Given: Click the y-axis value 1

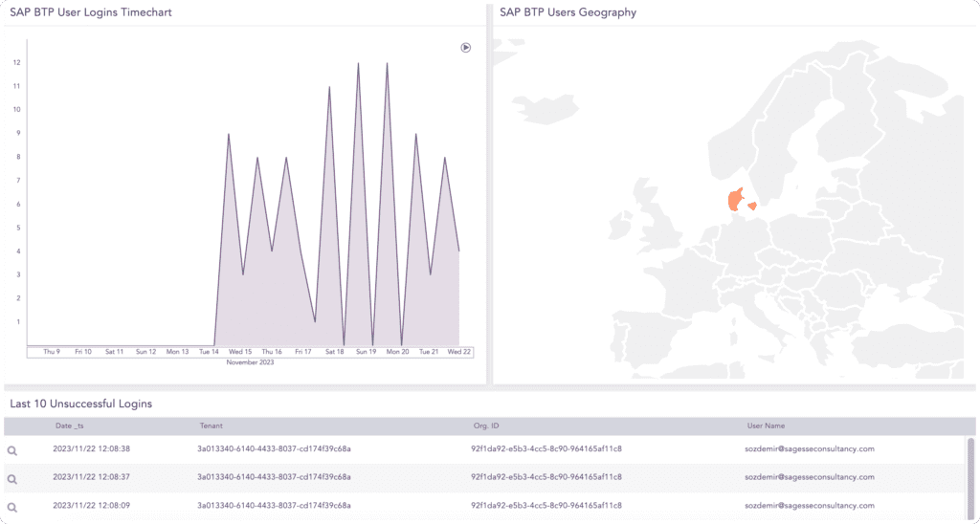Looking at the screenshot, I should [x=18, y=322].
